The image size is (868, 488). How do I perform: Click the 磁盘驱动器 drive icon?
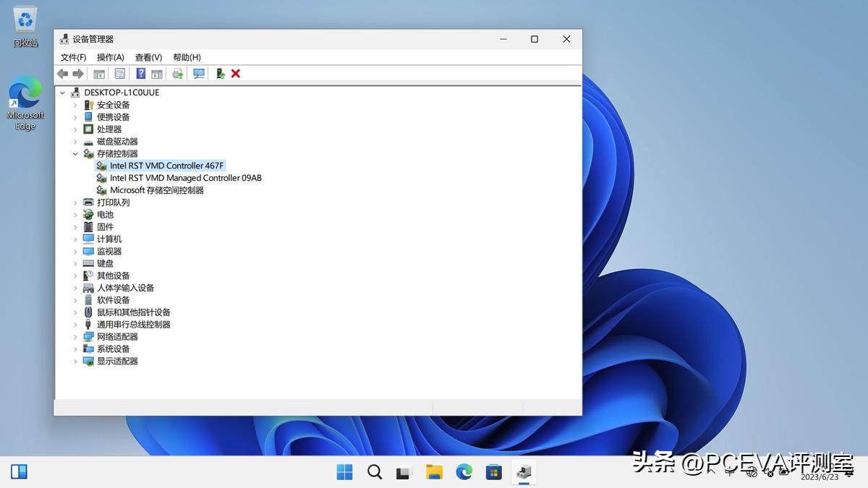click(x=88, y=142)
